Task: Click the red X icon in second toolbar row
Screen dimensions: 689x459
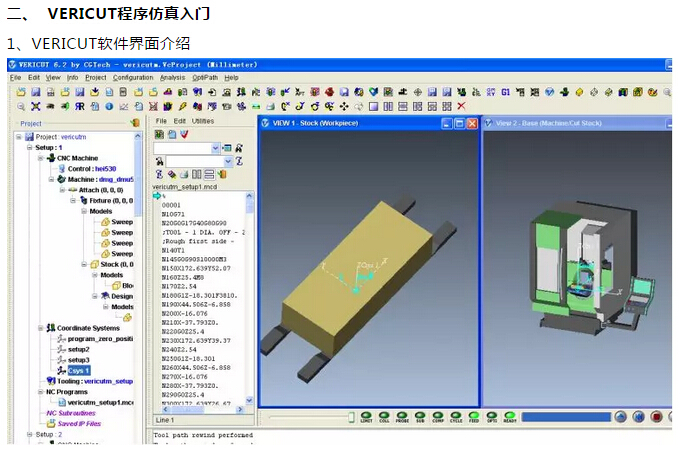Action: pos(461,106)
